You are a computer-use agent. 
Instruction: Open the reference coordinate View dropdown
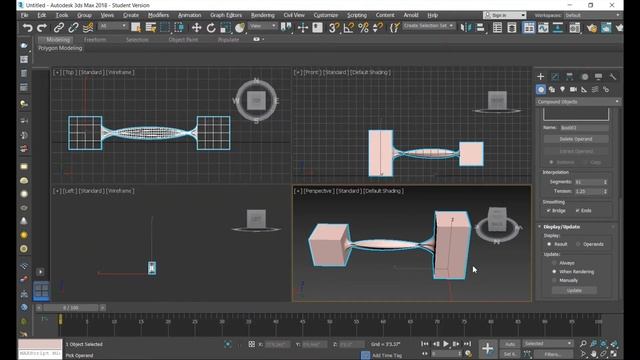[x=262, y=26]
